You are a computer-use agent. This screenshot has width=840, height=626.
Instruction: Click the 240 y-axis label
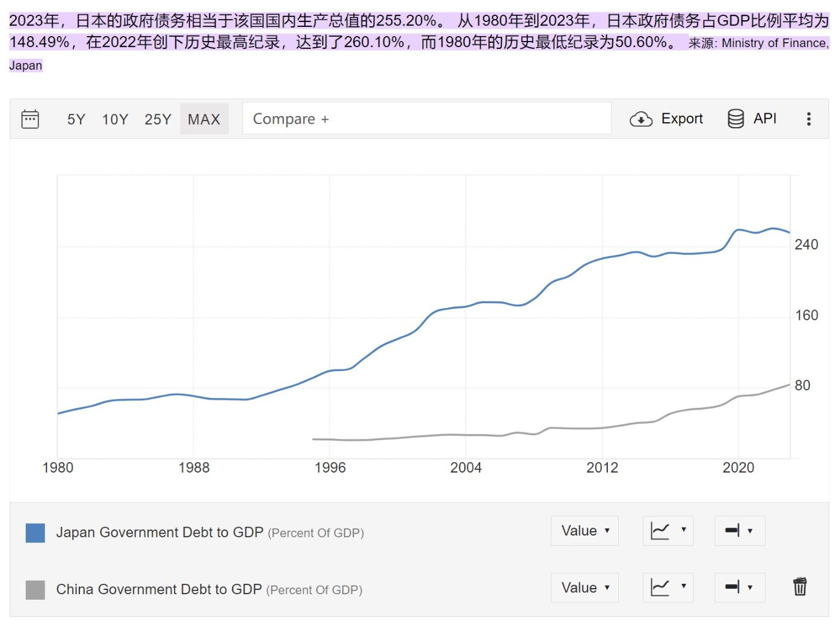[806, 245]
